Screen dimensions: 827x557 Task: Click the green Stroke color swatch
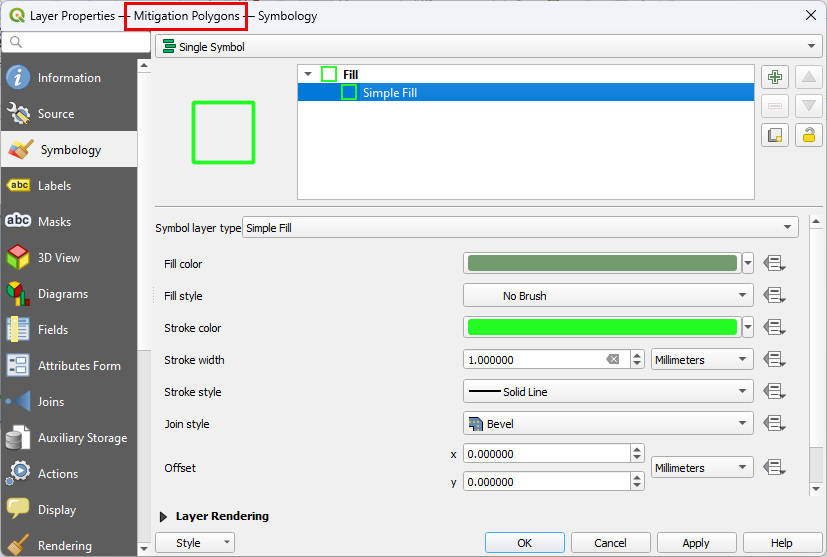tap(601, 328)
